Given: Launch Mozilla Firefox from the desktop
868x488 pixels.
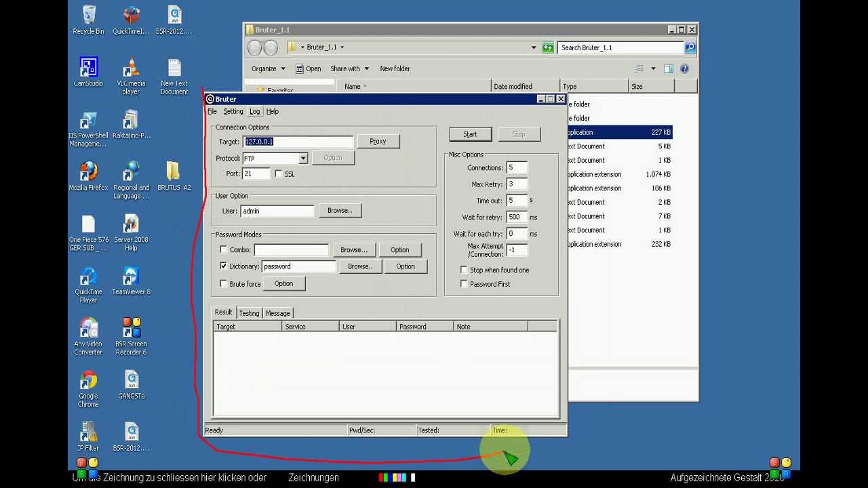Looking at the screenshot, I should [x=88, y=176].
